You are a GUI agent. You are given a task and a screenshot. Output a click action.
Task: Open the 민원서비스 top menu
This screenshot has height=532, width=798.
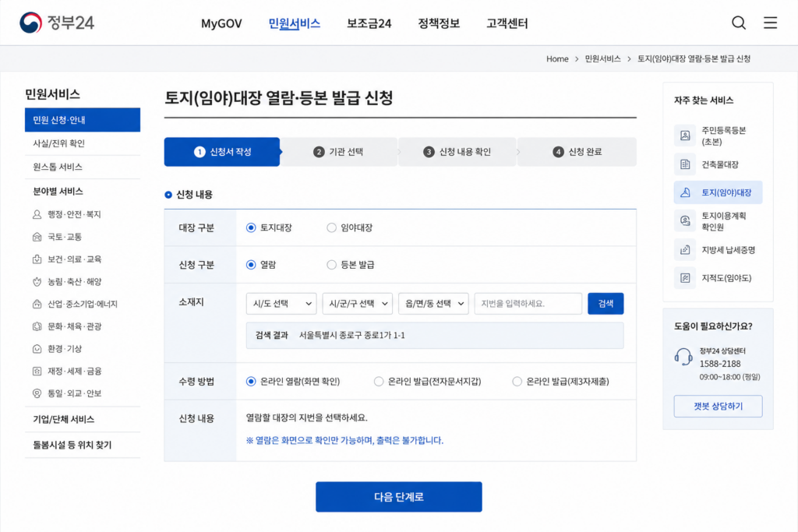(294, 23)
